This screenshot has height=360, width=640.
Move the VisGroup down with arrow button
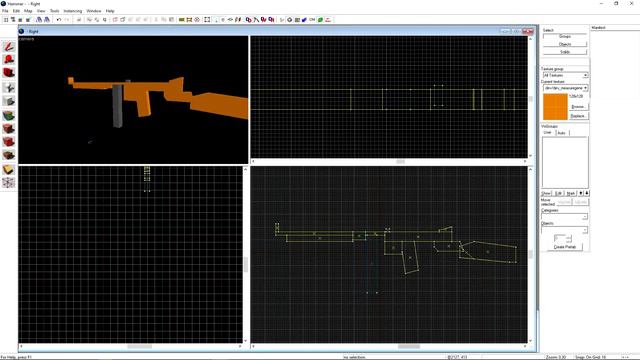[x=581, y=193]
